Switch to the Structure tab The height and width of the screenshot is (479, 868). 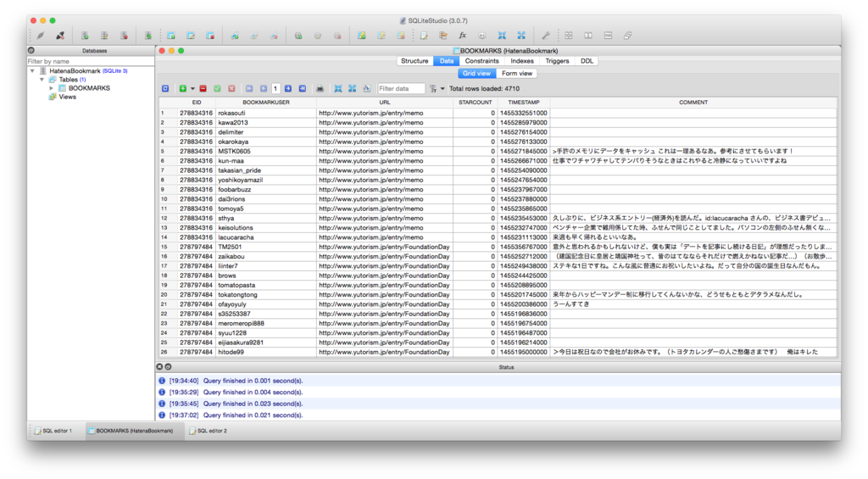pyautogui.click(x=415, y=61)
